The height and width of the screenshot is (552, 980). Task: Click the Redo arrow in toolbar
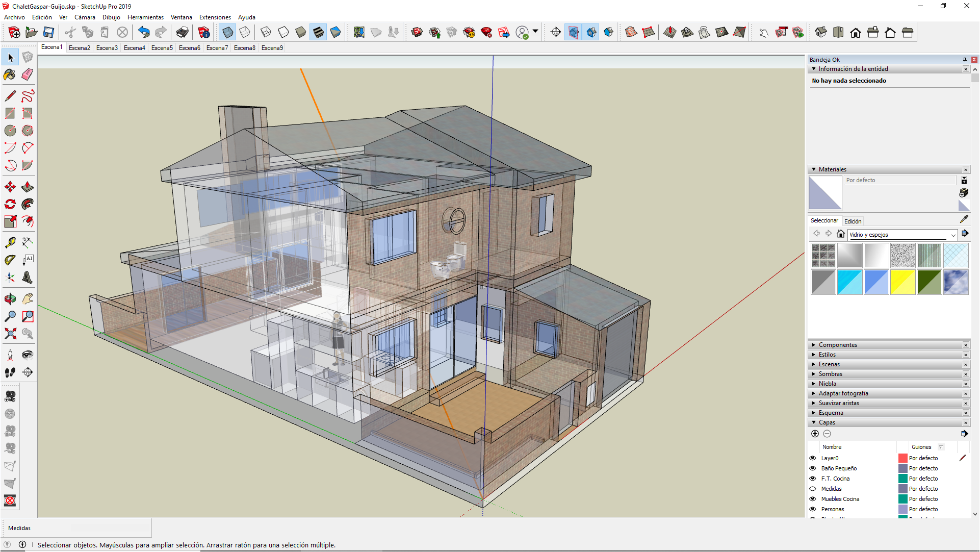[x=161, y=33]
